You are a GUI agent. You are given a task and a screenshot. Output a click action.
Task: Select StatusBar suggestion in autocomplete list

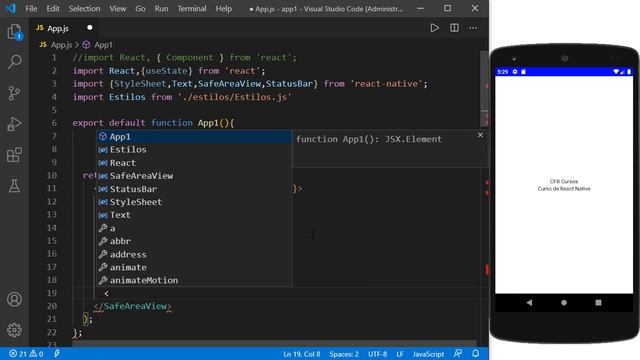click(x=194, y=189)
